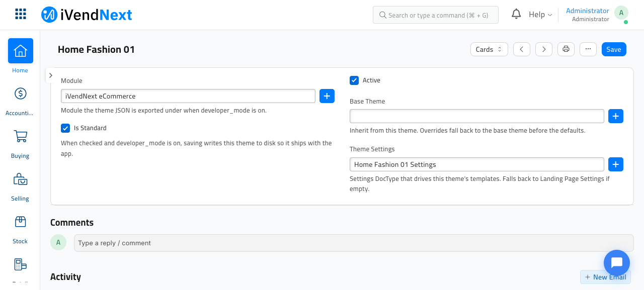Viewport: 644px width, 290px height.
Task: Click the Buying sidebar label
Action: click(20, 156)
